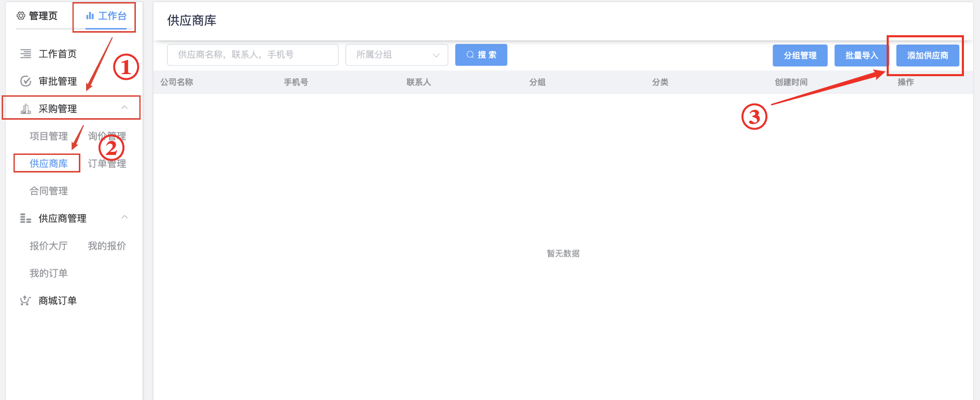Click the 工作首页 list icon

[x=25, y=54]
